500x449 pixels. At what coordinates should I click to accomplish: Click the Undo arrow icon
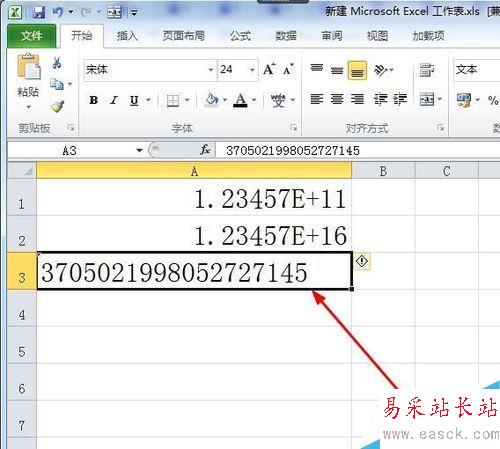tap(58, 12)
